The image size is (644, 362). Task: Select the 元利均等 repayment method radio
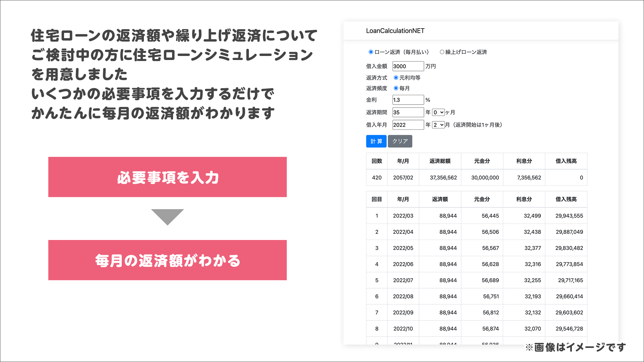click(396, 78)
